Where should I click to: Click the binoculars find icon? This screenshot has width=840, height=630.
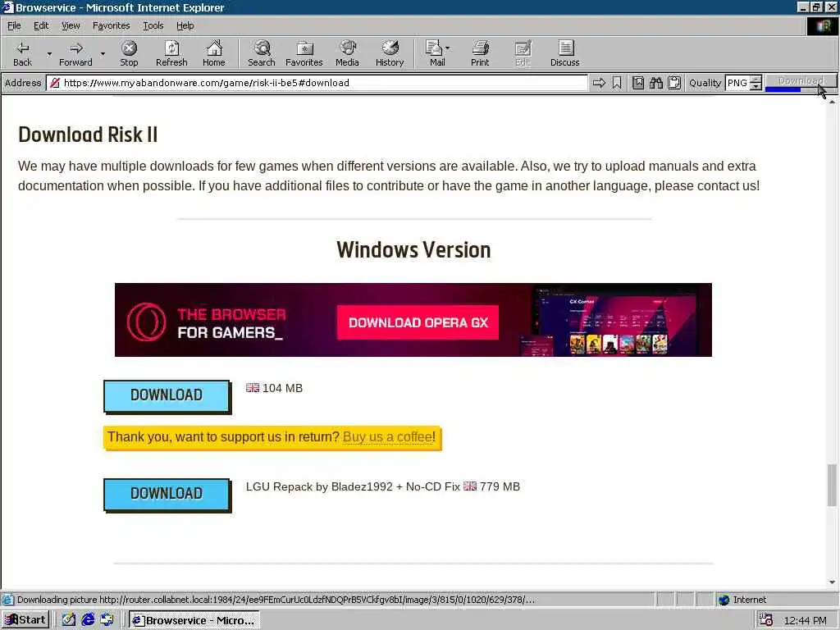click(x=656, y=83)
